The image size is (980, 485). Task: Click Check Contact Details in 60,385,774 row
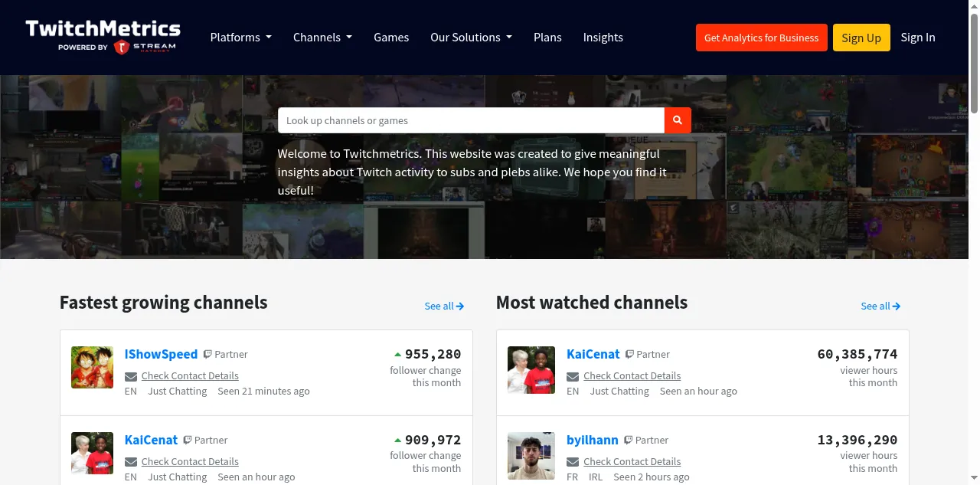(632, 375)
